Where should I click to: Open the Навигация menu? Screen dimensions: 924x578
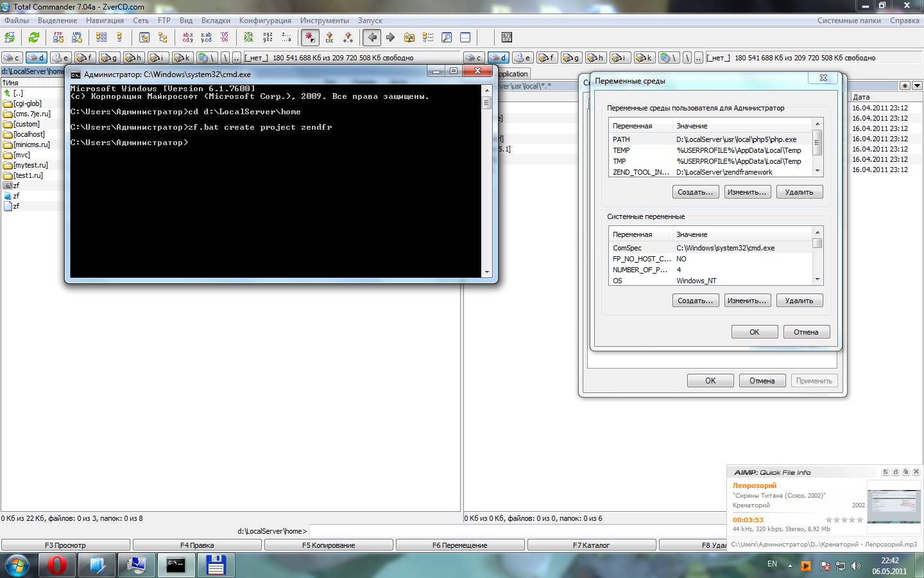click(x=105, y=21)
